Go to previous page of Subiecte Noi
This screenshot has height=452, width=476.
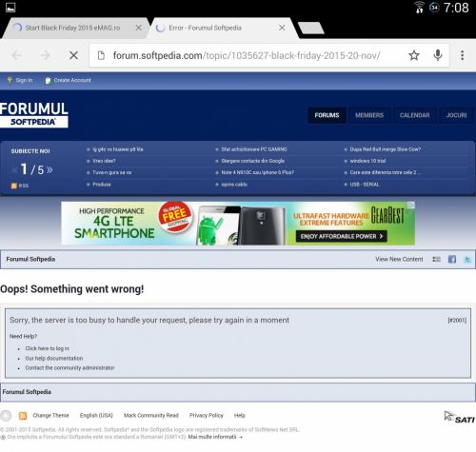tap(14, 170)
